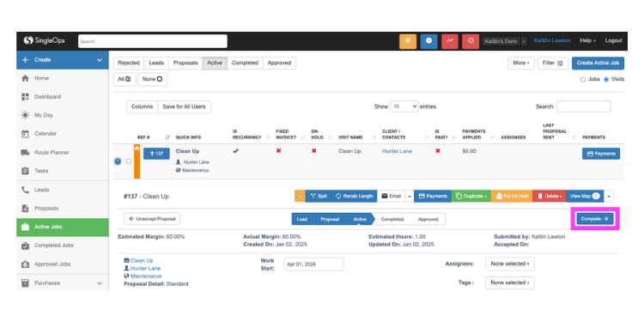Open Active Jobs in the sidebar
Screen dimensions: 644x322
click(63, 227)
